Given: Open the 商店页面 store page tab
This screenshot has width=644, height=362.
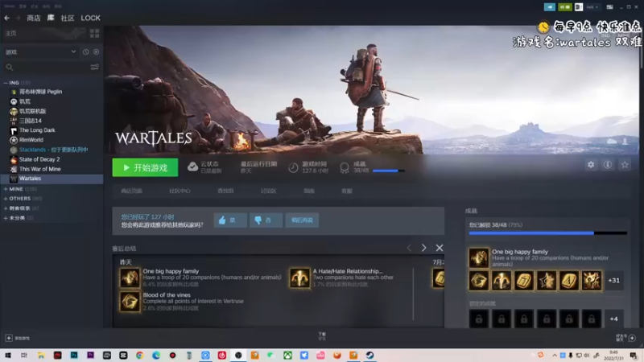Looking at the screenshot, I should point(131,191).
